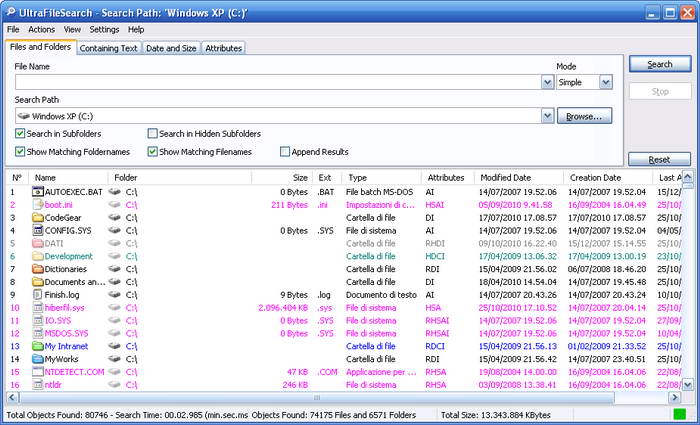The image size is (700, 425).
Task: Open the File Name dropdown history
Action: 547,82
